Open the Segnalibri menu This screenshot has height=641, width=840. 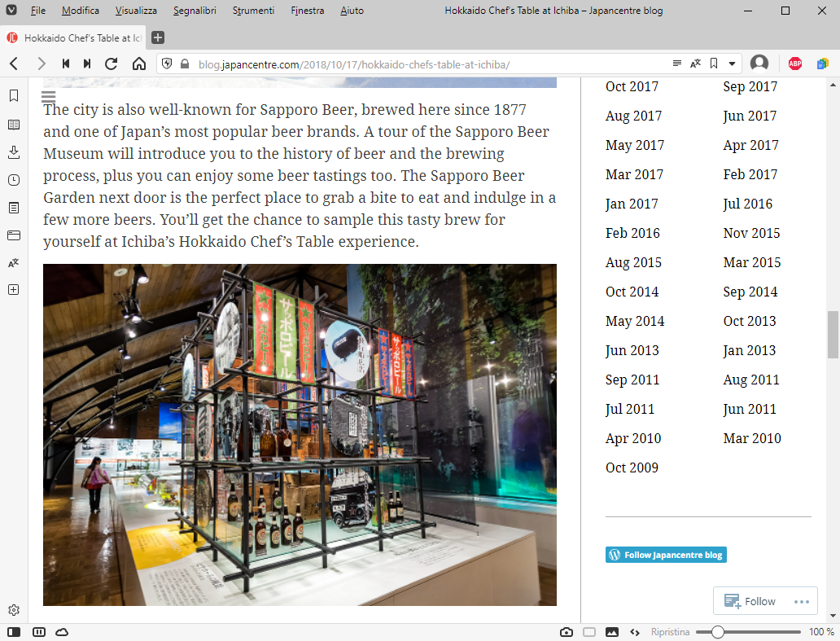point(195,11)
